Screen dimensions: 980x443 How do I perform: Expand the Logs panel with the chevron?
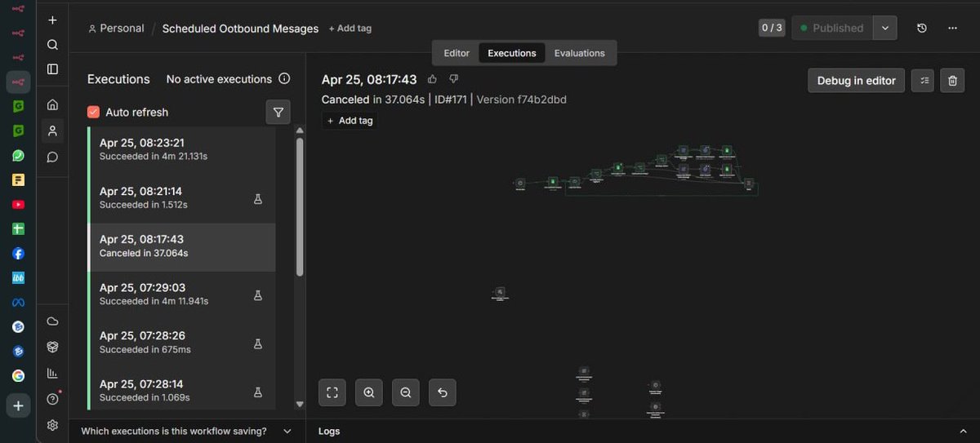tap(963, 431)
